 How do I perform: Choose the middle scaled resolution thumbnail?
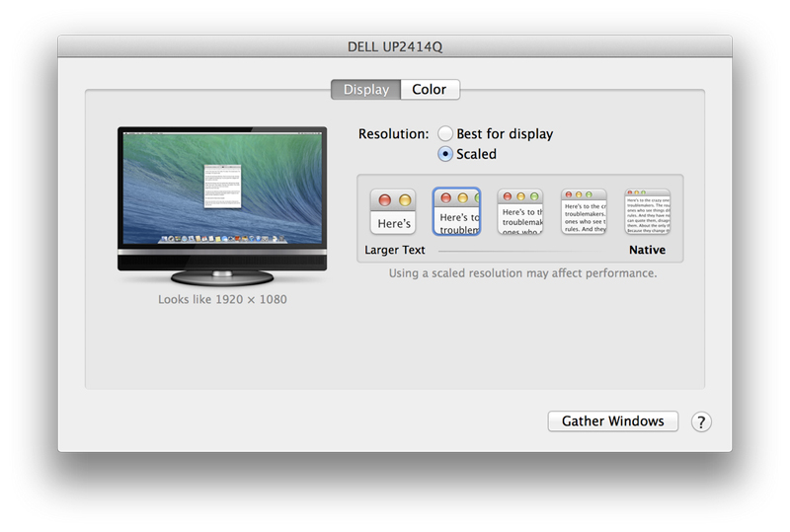pyautogui.click(x=520, y=211)
